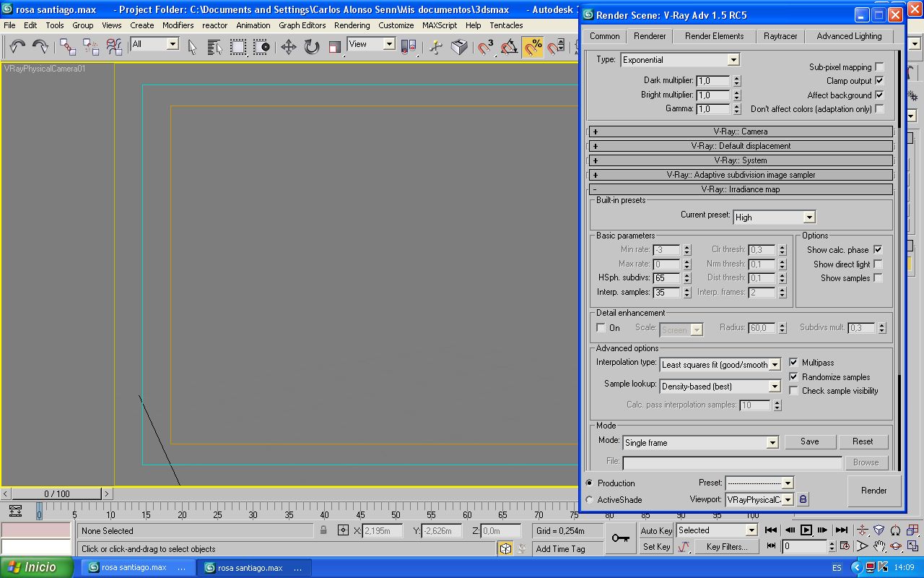Click the Select and Manipulate icon
This screenshot has width=924, height=578.
[x=436, y=47]
